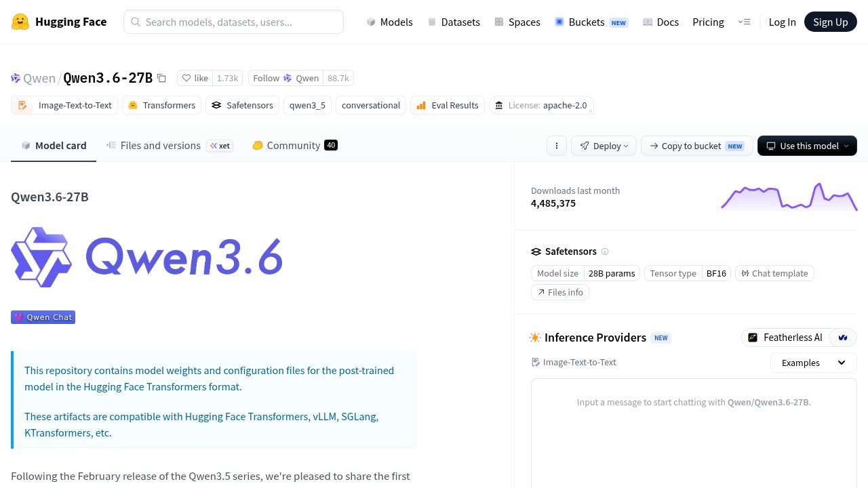Open the Files info link
This screenshot has height=488, width=868.
pos(560,292)
